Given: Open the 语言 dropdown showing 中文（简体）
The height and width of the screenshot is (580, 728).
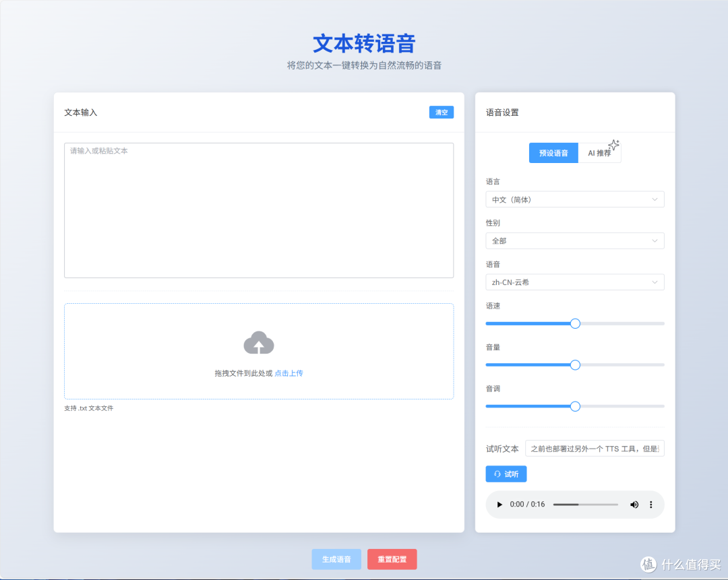Looking at the screenshot, I should 575,199.
